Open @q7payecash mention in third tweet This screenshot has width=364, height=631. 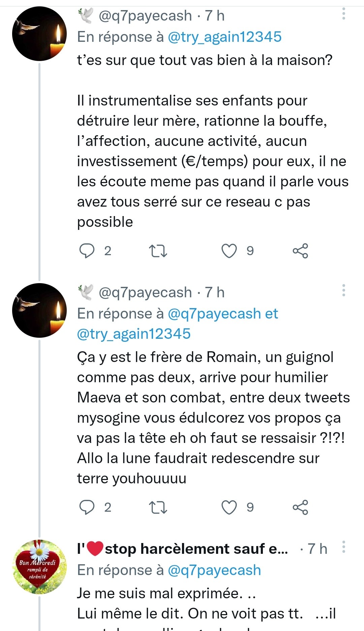214,570
